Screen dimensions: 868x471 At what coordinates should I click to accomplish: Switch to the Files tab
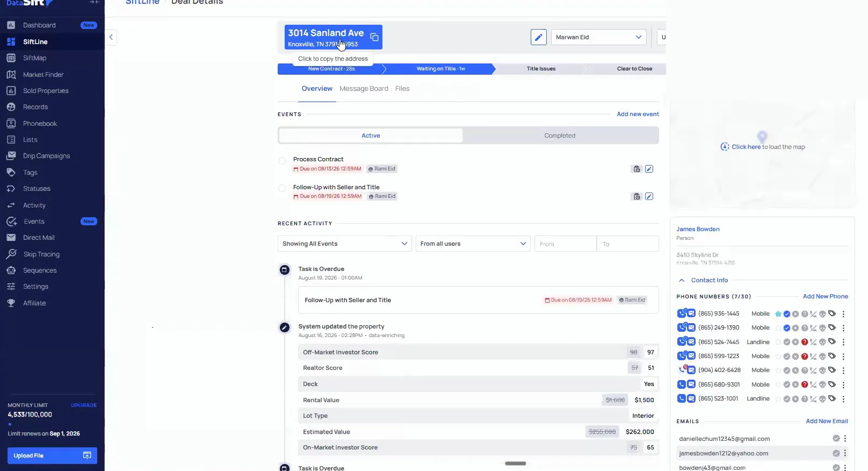click(x=402, y=89)
